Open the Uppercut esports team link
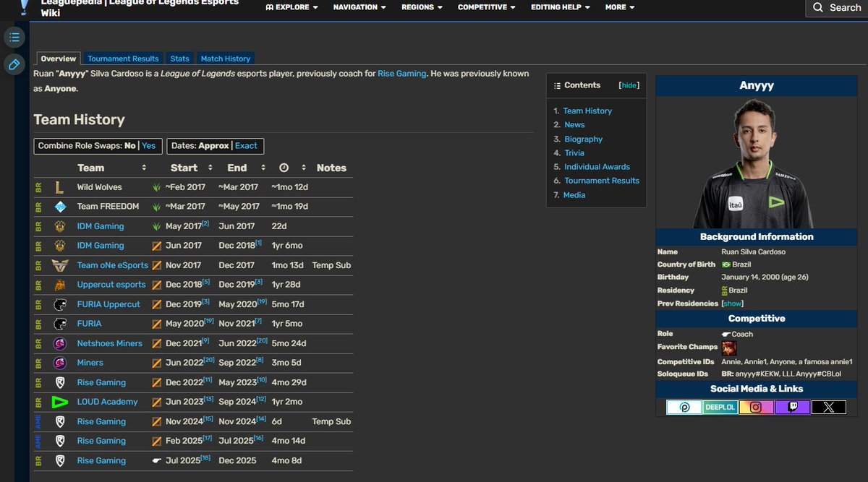The width and height of the screenshot is (868, 482). coord(111,285)
